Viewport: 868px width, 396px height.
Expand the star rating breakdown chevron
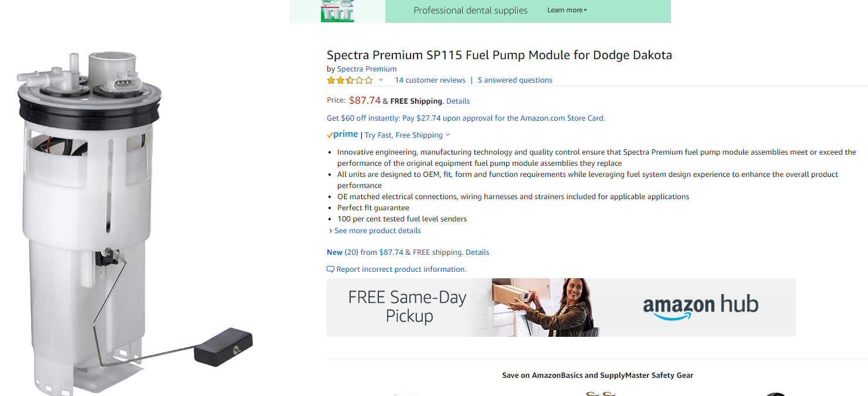click(381, 80)
